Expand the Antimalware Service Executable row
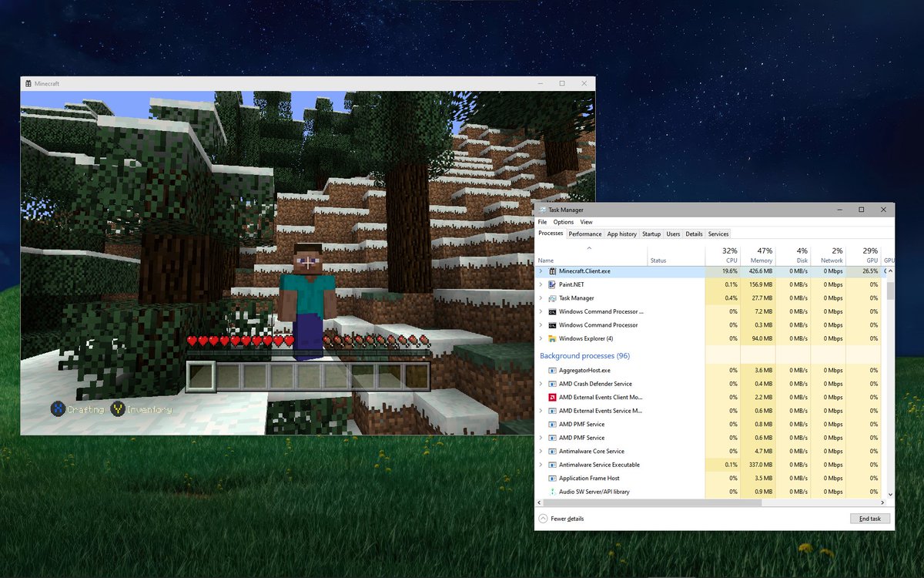Screen dimensions: 924x578 click(541, 465)
